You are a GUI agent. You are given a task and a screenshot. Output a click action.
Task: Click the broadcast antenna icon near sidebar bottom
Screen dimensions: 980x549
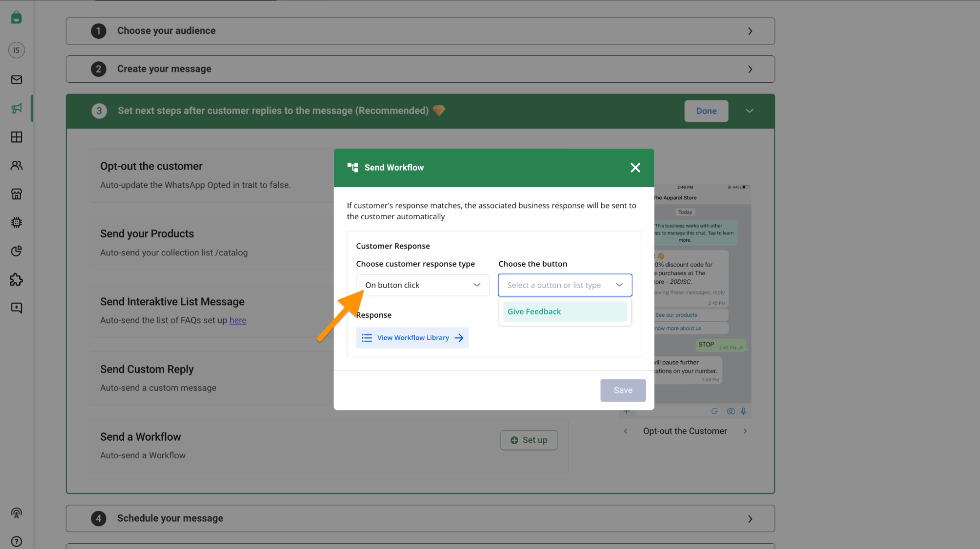click(16, 513)
